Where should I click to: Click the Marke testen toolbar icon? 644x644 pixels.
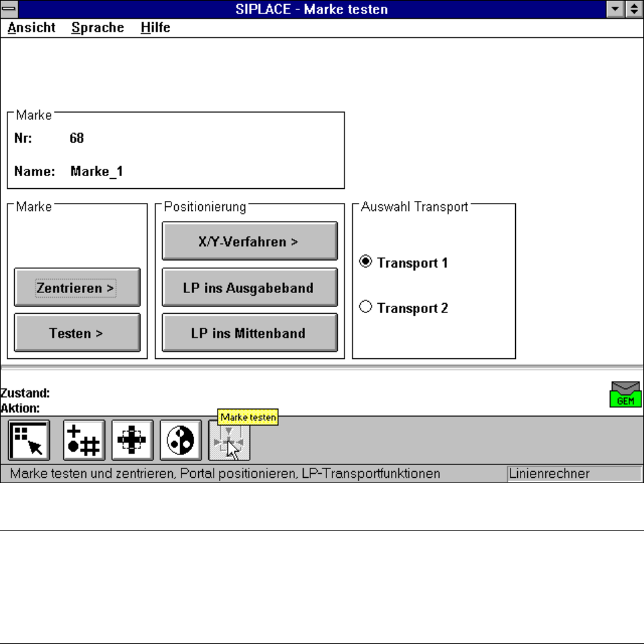click(x=229, y=440)
